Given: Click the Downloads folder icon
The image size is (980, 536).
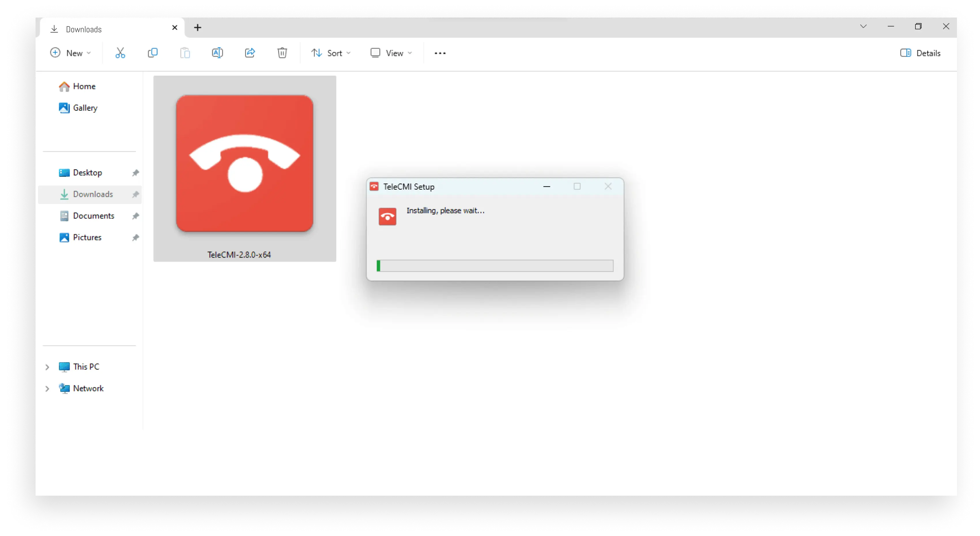Looking at the screenshot, I should (65, 194).
